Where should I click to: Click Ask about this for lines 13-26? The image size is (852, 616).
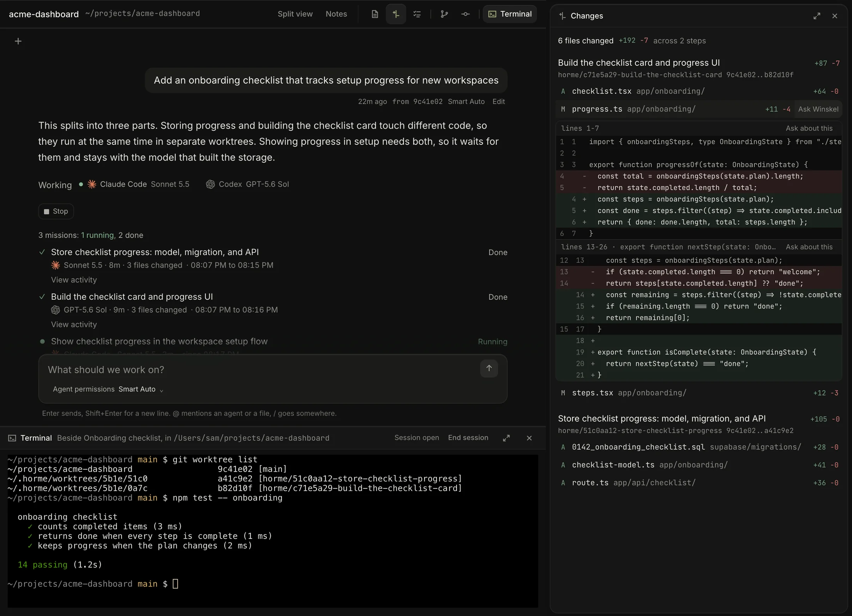(x=809, y=247)
